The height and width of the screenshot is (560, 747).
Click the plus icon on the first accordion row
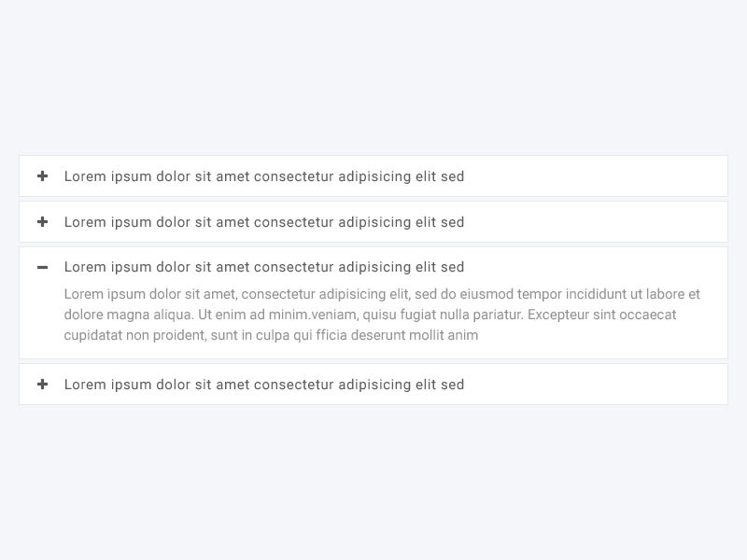point(42,176)
